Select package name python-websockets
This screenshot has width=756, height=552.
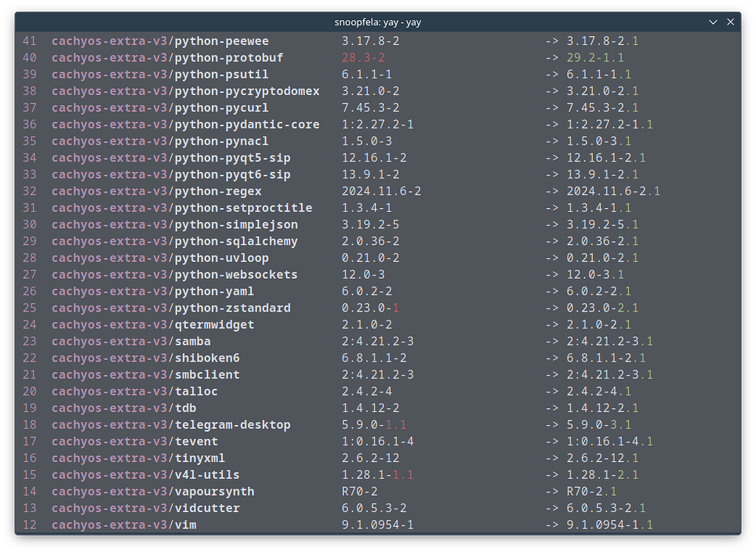(236, 275)
